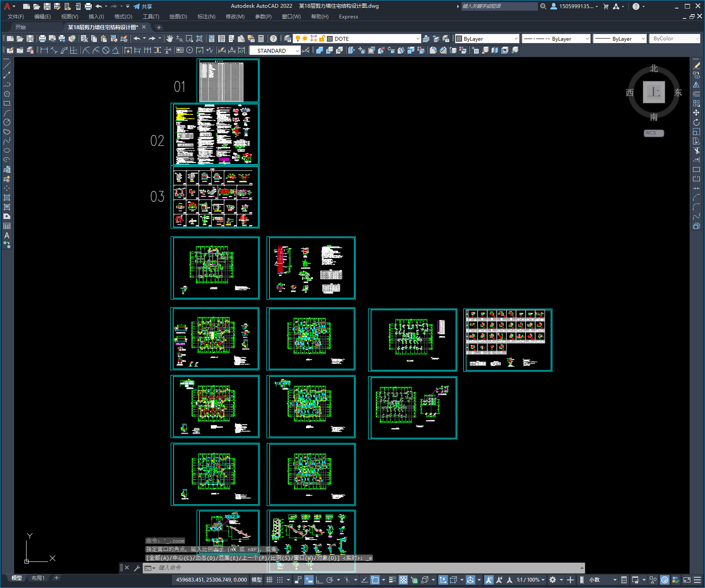Click the Mirror tool in modify toolbar
The height and width of the screenshot is (588, 705).
696,84
